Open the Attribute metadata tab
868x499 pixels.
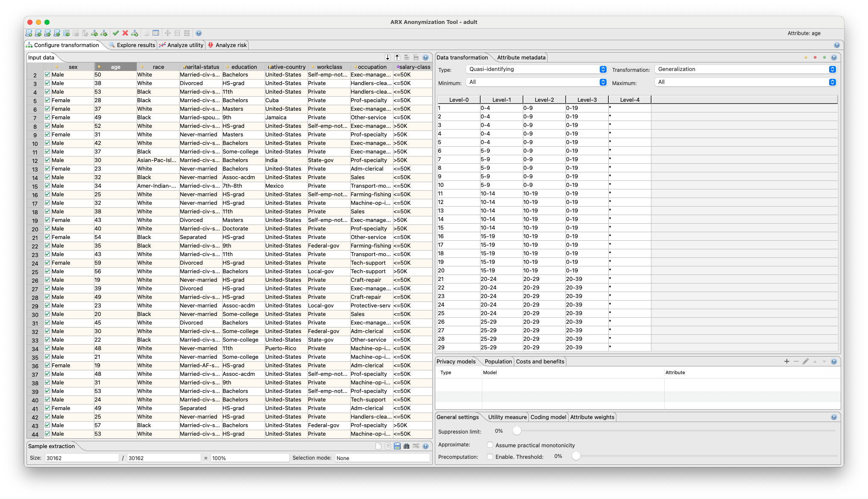point(521,58)
